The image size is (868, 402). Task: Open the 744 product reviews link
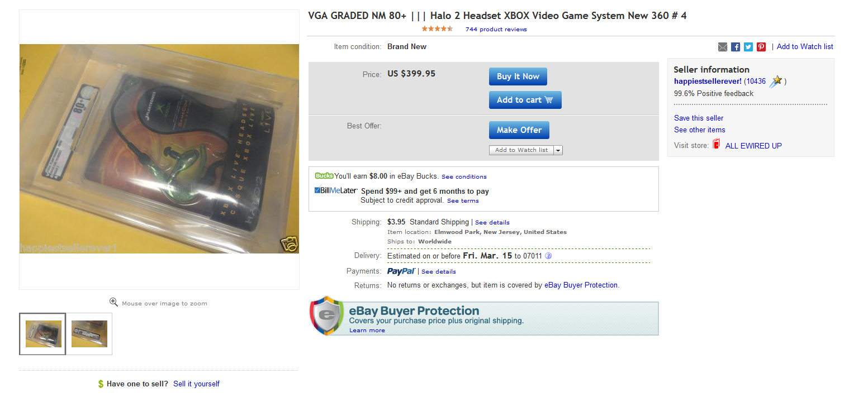[x=496, y=29]
